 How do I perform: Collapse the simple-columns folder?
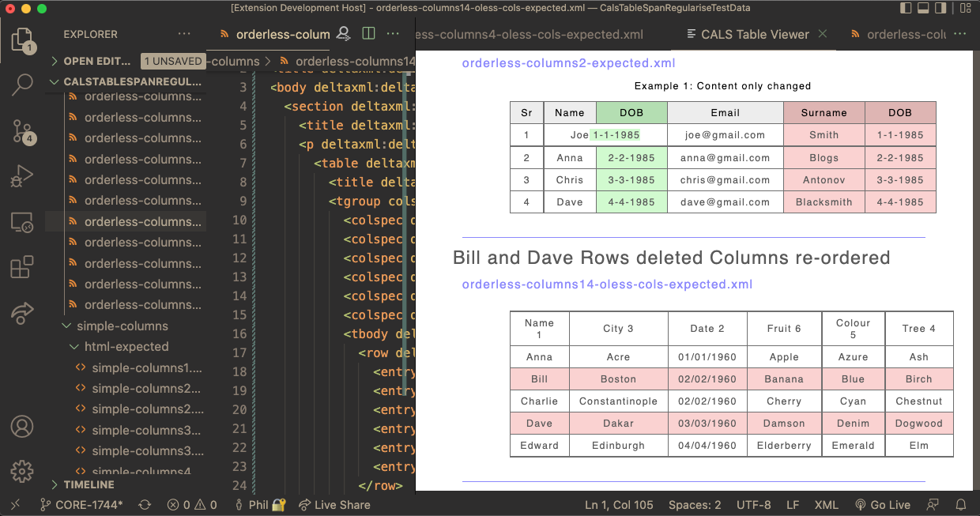(x=122, y=326)
